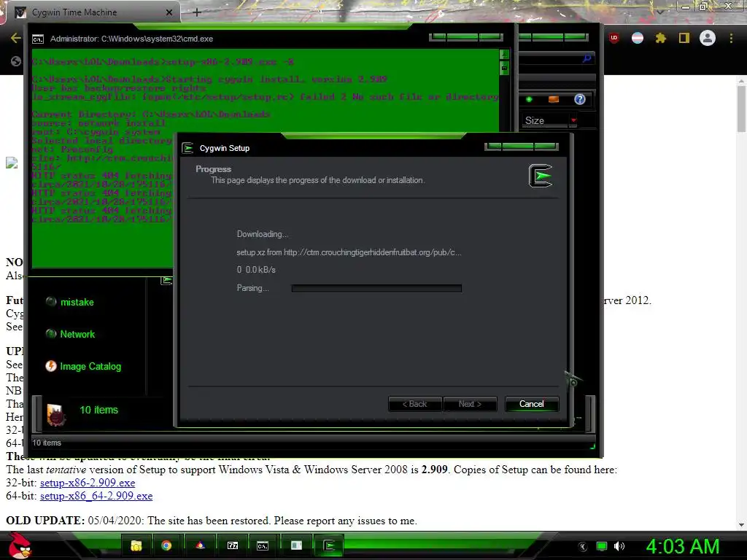Screen dimensions: 747x560
Task: Click the cmd.exe window title bar icon
Action: (x=38, y=39)
